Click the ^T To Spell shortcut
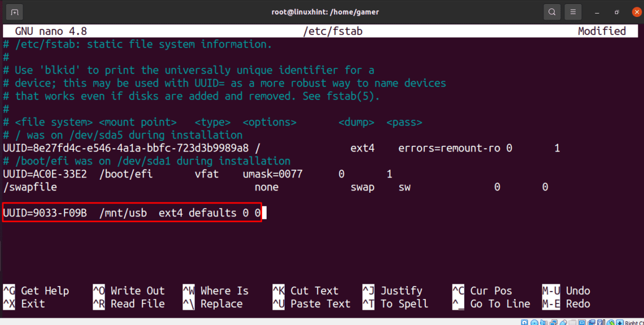 (395, 304)
